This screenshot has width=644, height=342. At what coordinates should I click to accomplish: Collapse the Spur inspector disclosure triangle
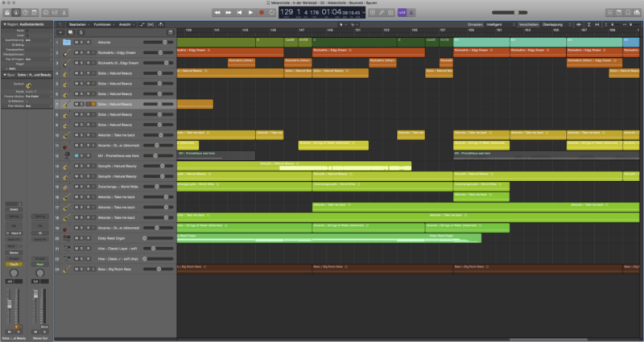point(5,75)
